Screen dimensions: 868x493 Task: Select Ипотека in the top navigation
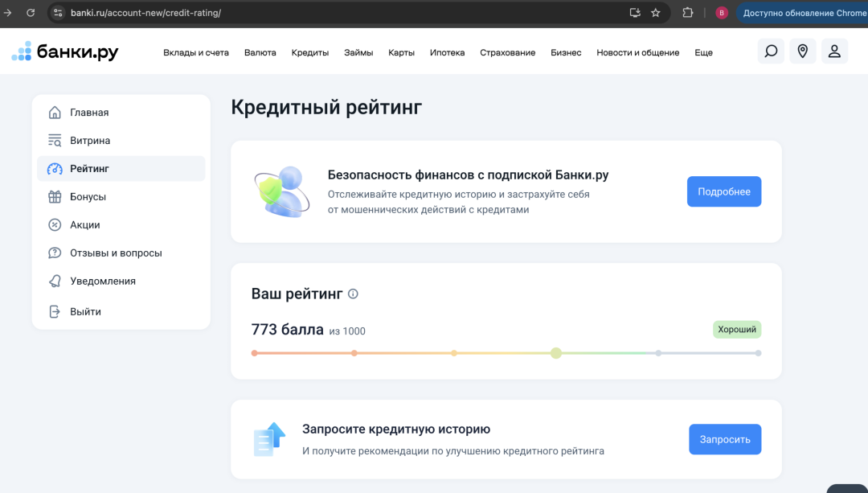[448, 52]
